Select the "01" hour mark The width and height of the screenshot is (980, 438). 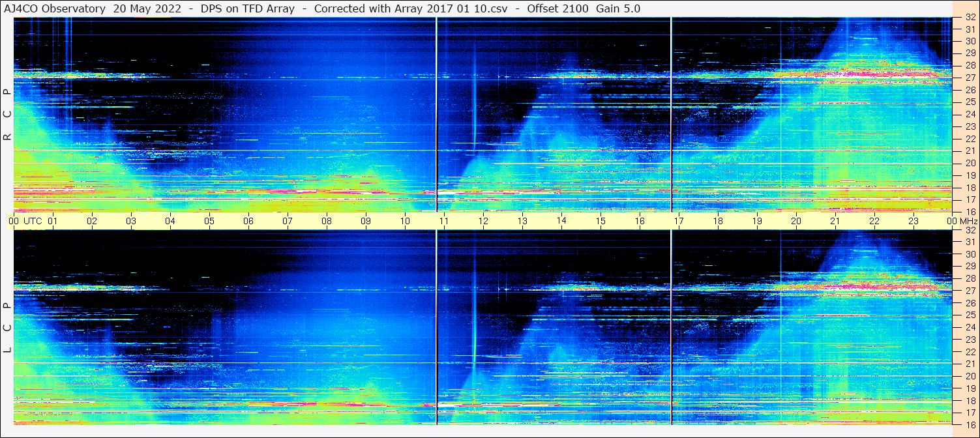[53, 221]
